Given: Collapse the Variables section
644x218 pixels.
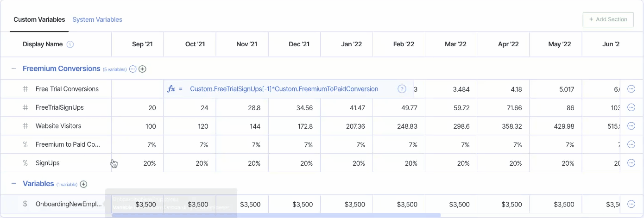Looking at the screenshot, I should pos(14,184).
